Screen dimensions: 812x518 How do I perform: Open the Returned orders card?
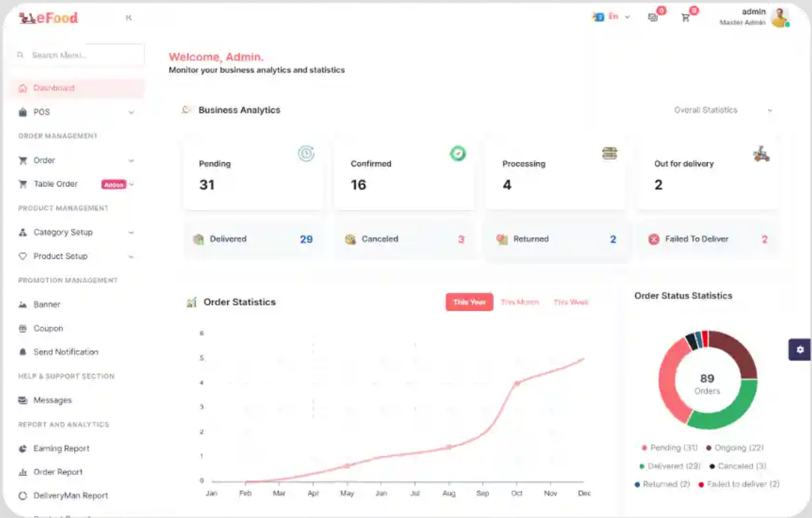(557, 239)
